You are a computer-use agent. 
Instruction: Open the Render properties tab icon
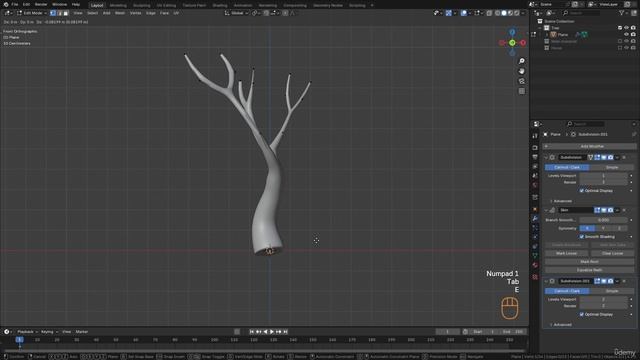(x=535, y=147)
